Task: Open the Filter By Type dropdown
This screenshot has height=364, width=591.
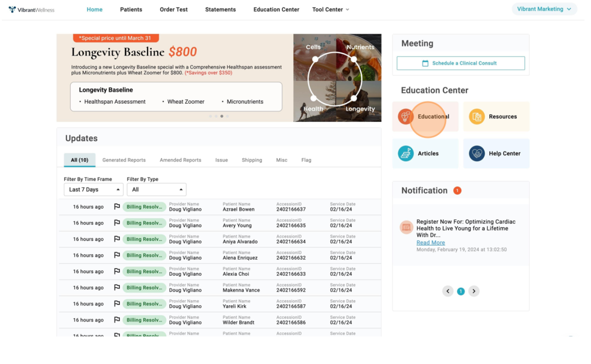Action: click(x=156, y=189)
